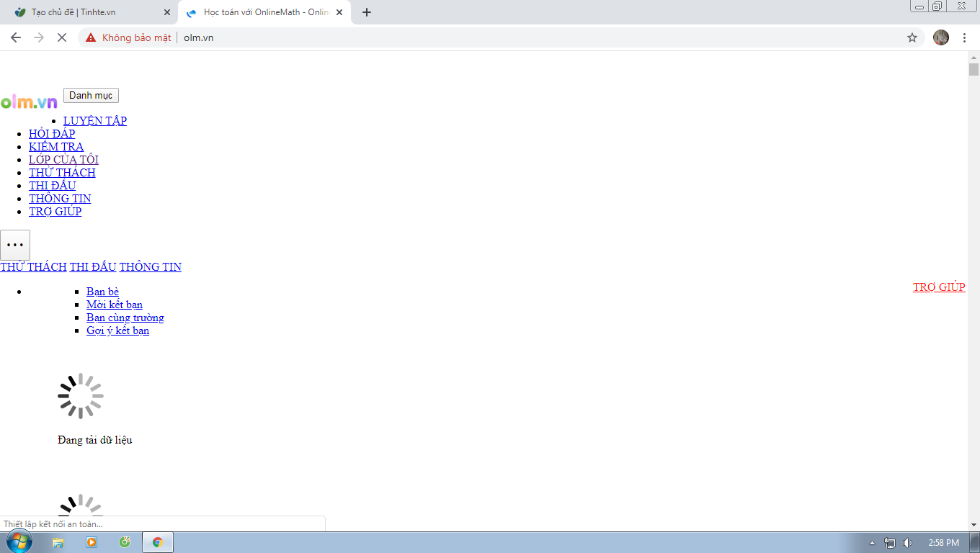The image size is (980, 553).
Task: Show hidden tray icons arrow
Action: (x=873, y=543)
